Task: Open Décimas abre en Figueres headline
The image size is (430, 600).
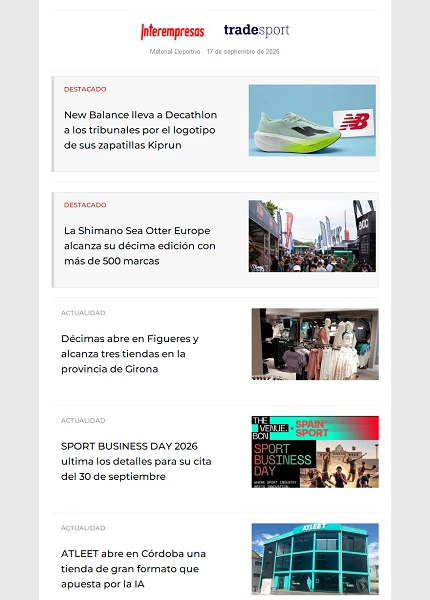Action: [x=130, y=354]
